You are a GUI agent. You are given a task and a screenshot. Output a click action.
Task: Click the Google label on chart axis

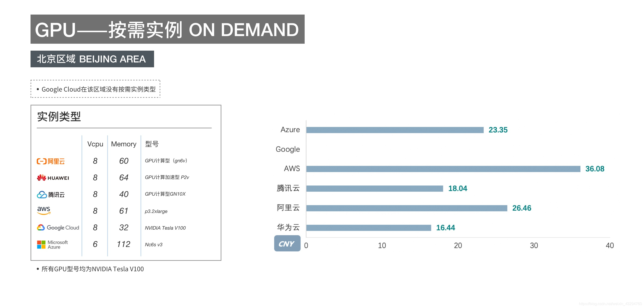pos(288,149)
